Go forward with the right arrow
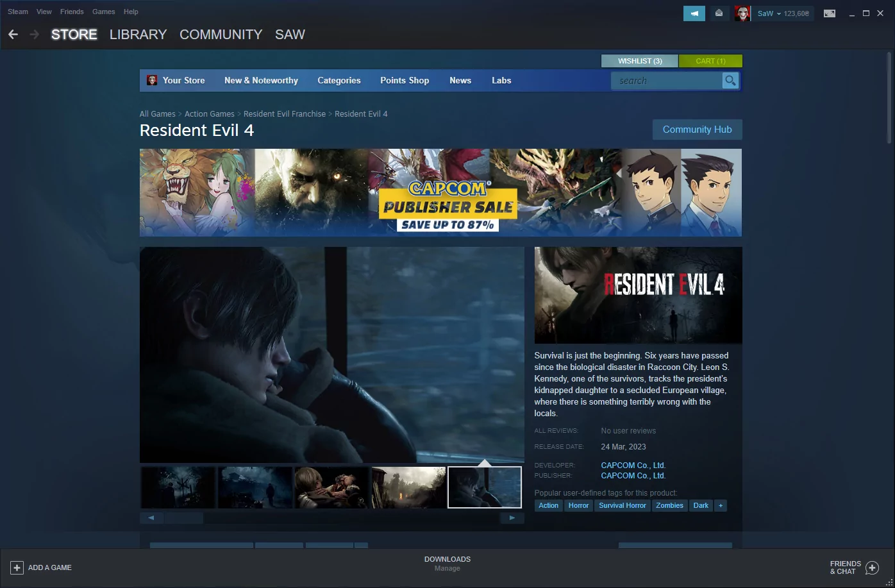895x588 pixels. click(x=35, y=35)
